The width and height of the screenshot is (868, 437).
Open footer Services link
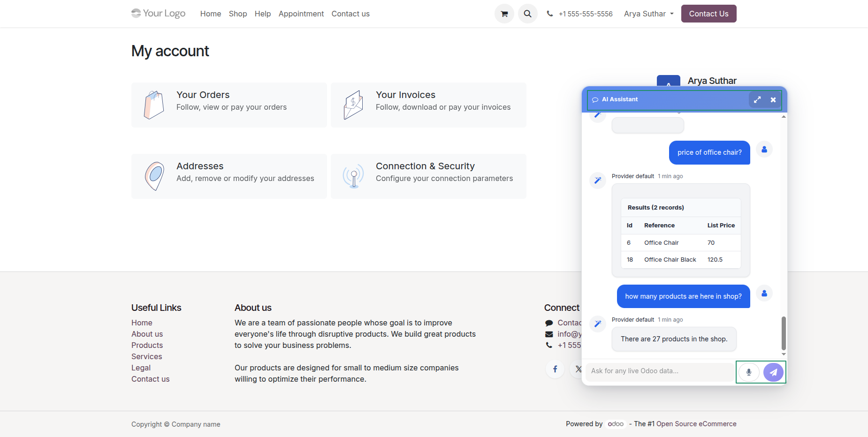146,356
